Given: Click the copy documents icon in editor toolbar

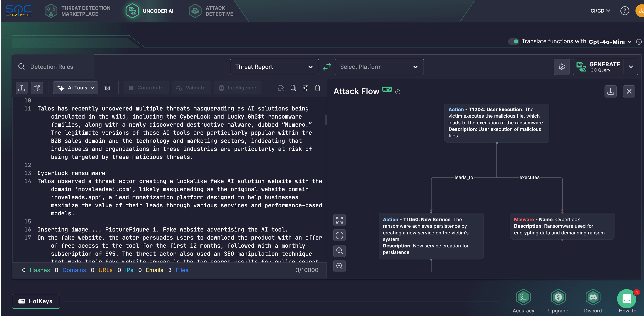Looking at the screenshot, I should 37,88.
